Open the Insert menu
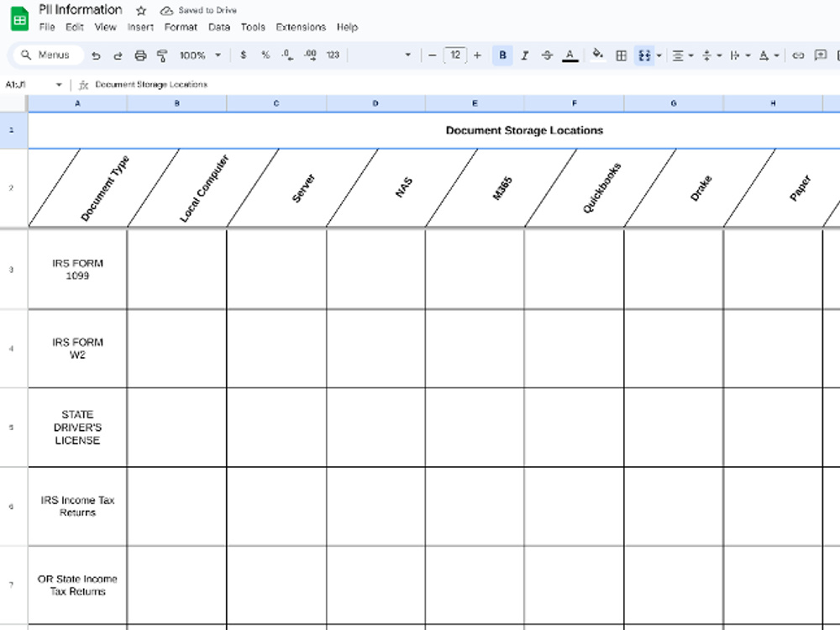The width and height of the screenshot is (840, 630). pos(140,27)
